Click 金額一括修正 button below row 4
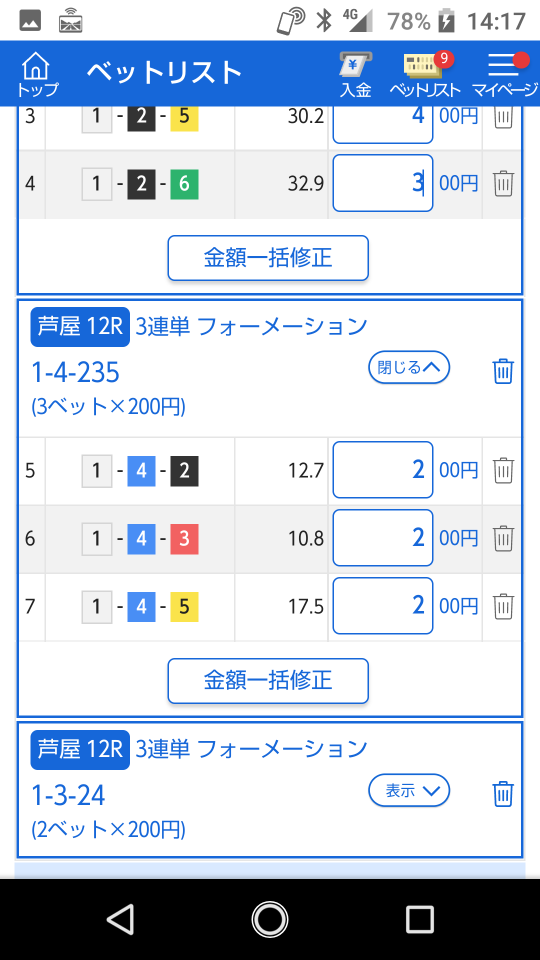The width and height of the screenshot is (540, 960). [268, 258]
